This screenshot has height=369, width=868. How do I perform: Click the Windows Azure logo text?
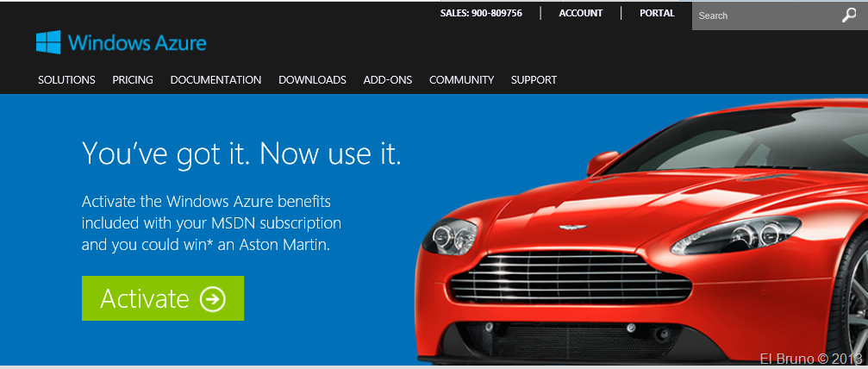point(137,42)
